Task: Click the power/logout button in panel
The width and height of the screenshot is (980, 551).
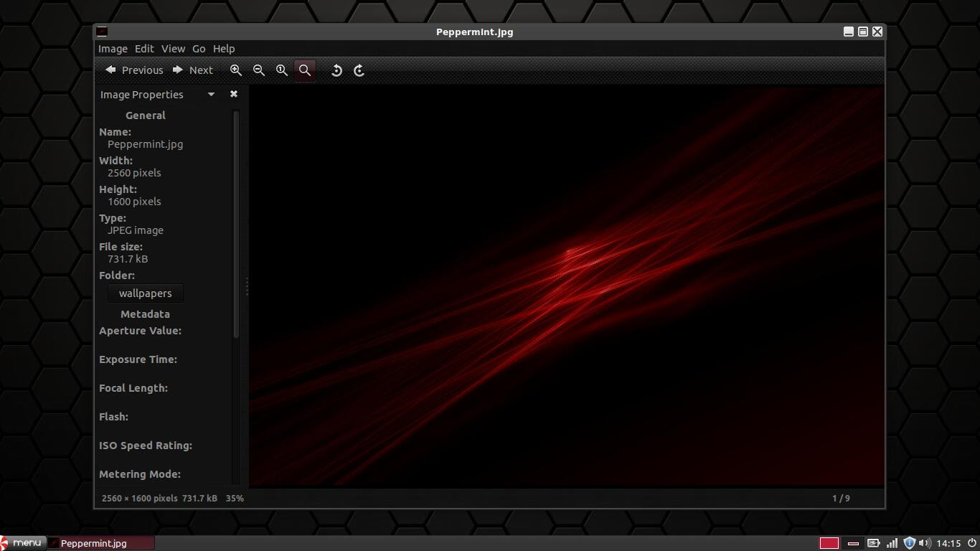Action: pos(971,543)
